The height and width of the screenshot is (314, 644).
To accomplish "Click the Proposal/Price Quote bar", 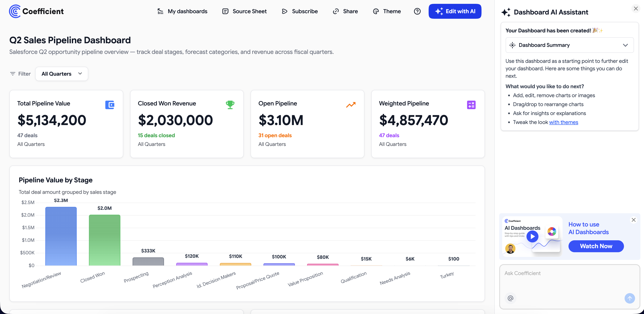I will point(279,264).
